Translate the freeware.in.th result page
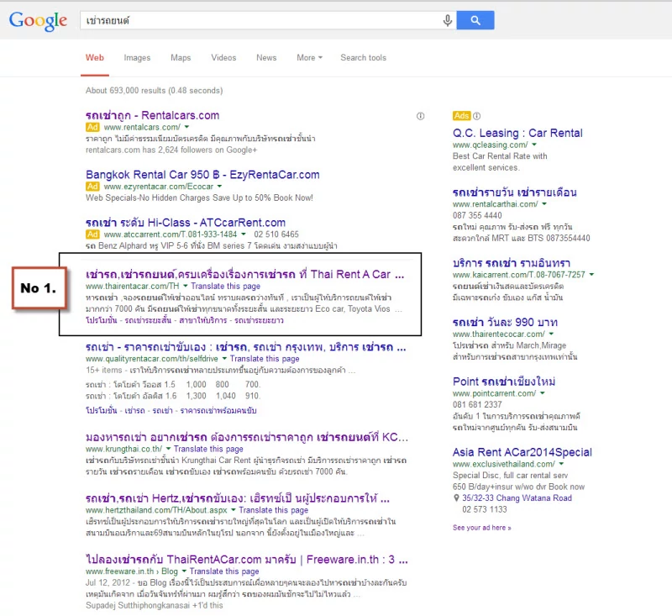This screenshot has width=672, height=616. pos(224,571)
